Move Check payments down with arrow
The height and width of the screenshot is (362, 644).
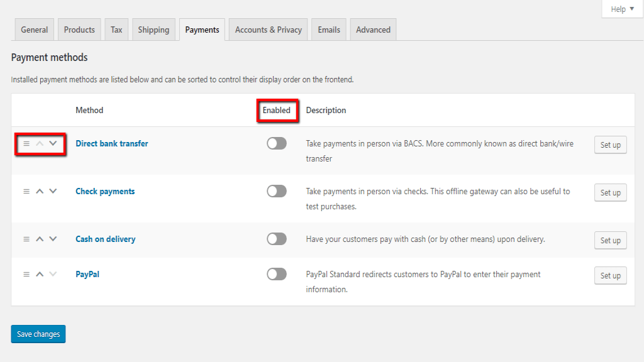(x=53, y=191)
